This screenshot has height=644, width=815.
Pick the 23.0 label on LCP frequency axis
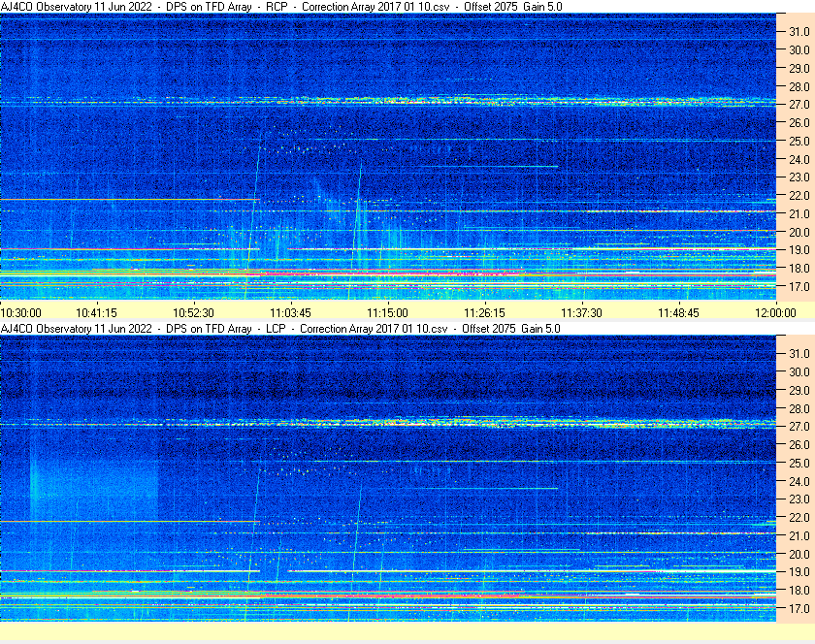point(799,499)
